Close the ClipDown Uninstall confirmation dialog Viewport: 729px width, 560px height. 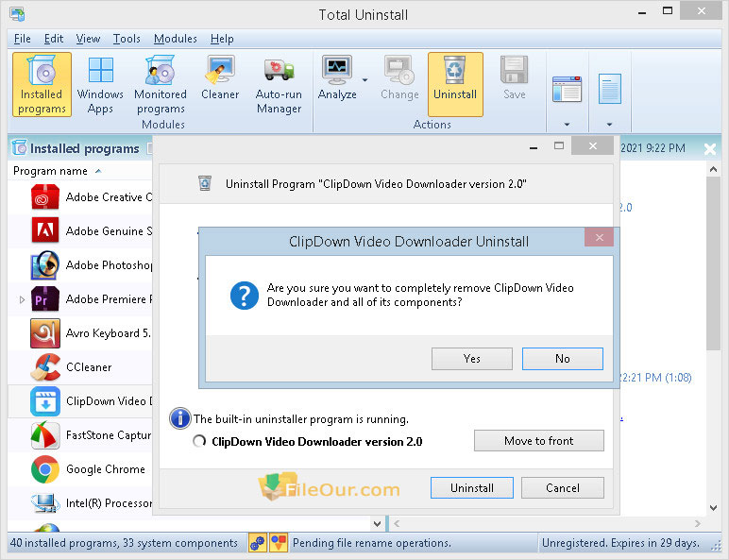pos(600,238)
